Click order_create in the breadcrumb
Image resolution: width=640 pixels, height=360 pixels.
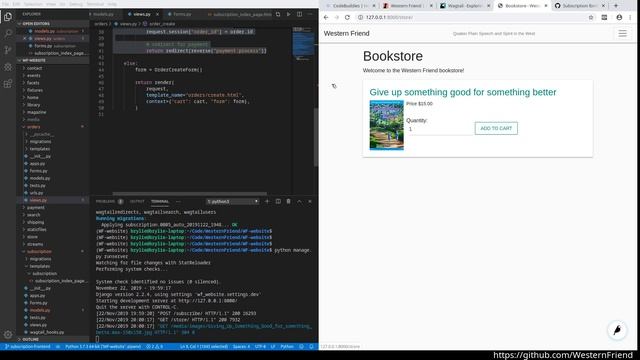pyautogui.click(x=162, y=24)
